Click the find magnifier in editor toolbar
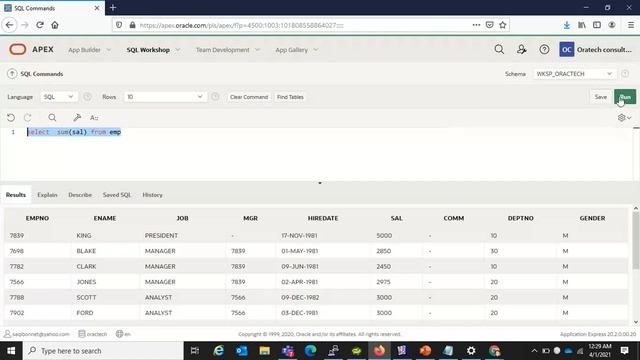This screenshot has height=360, width=640. click(x=52, y=118)
